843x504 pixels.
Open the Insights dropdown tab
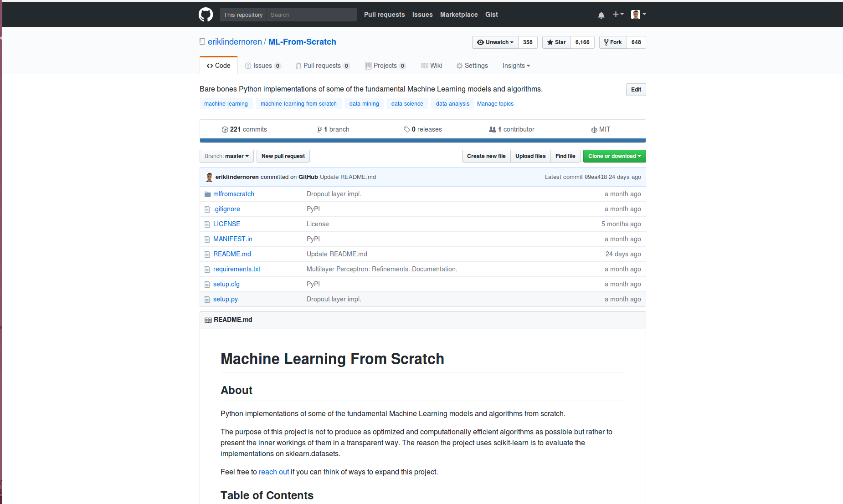tap(516, 66)
